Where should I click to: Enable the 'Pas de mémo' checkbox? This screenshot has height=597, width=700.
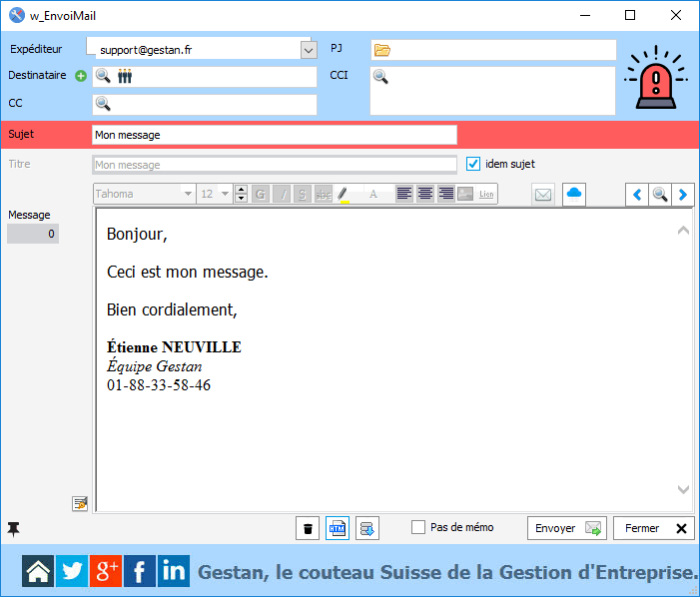pyautogui.click(x=418, y=527)
